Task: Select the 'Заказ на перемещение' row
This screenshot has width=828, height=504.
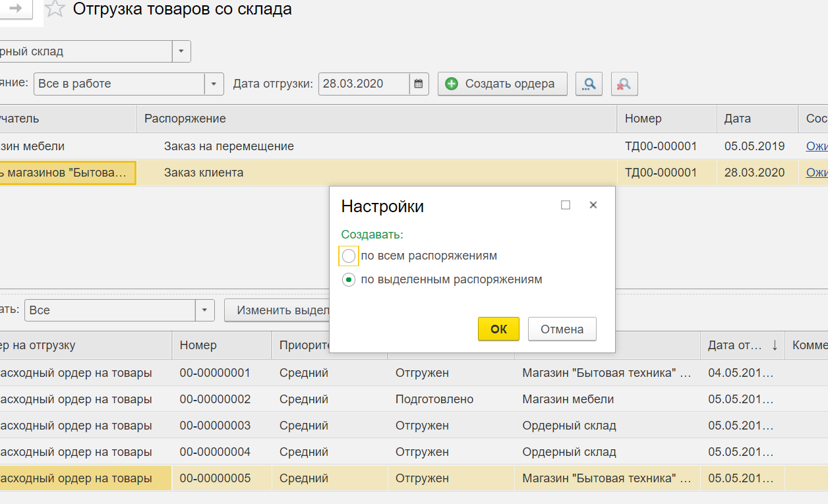Action: click(229, 146)
